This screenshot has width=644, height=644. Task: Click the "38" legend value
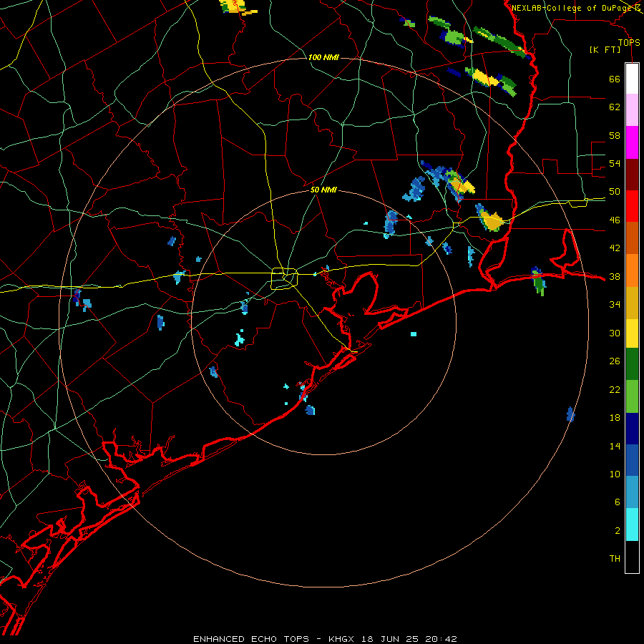(615, 276)
